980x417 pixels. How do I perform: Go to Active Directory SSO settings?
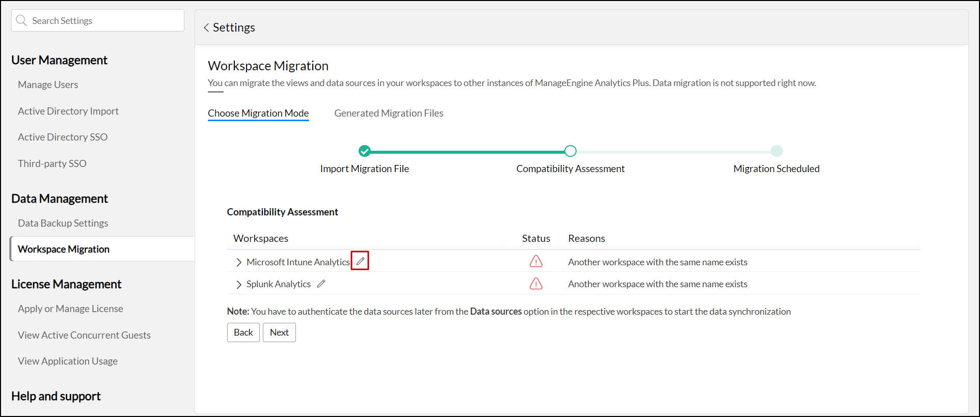tap(63, 137)
